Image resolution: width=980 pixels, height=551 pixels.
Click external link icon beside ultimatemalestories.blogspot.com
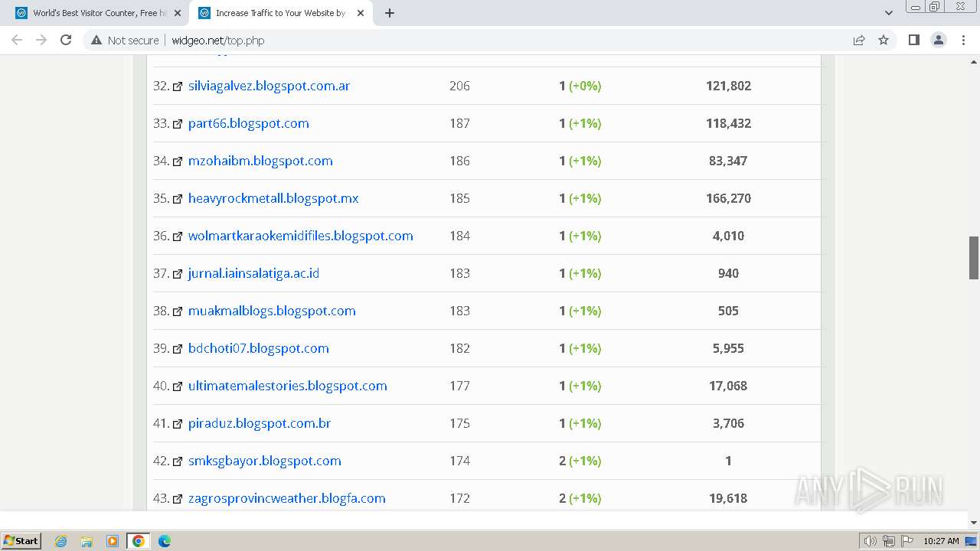(x=178, y=386)
